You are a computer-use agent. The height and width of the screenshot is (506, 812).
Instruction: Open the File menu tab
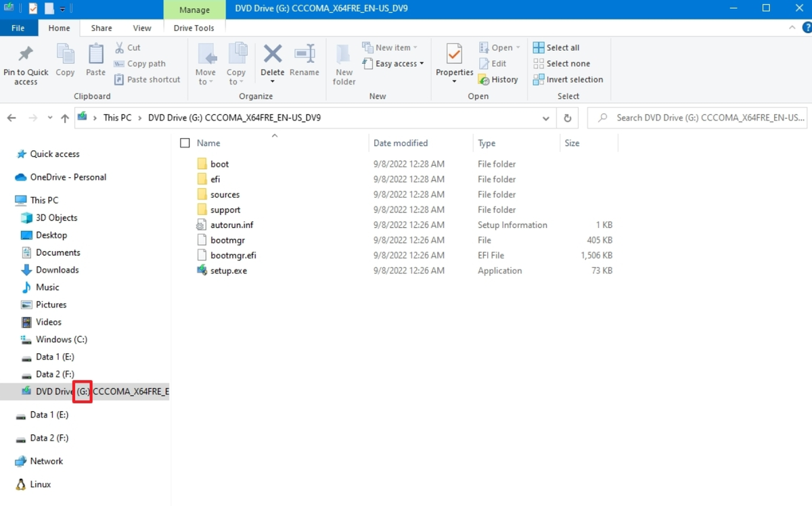coord(18,28)
